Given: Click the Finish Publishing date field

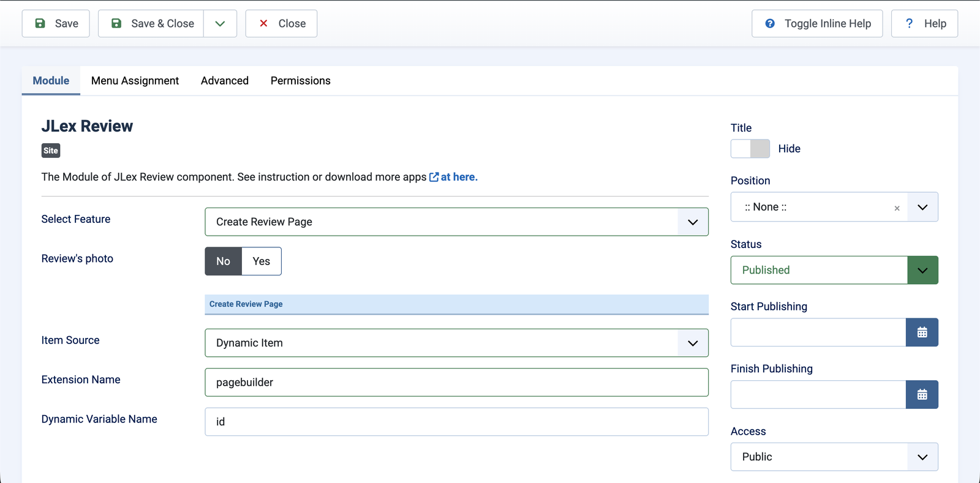Looking at the screenshot, I should (x=818, y=395).
